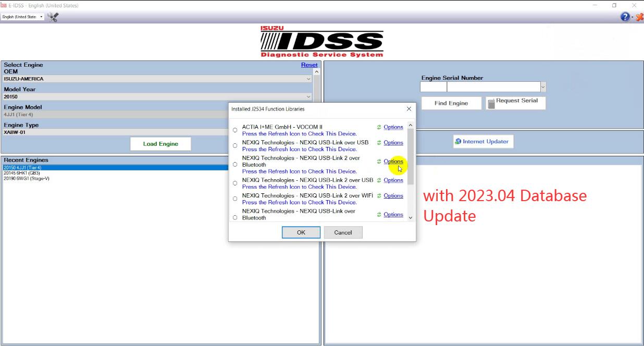Open the Engine Serial Number dropdown
This screenshot has width=644, height=346.
point(543,87)
